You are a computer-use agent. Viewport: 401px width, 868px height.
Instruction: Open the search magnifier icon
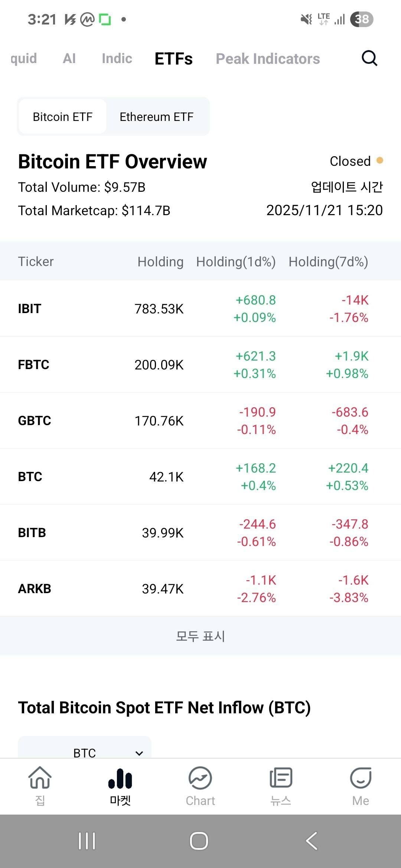369,58
